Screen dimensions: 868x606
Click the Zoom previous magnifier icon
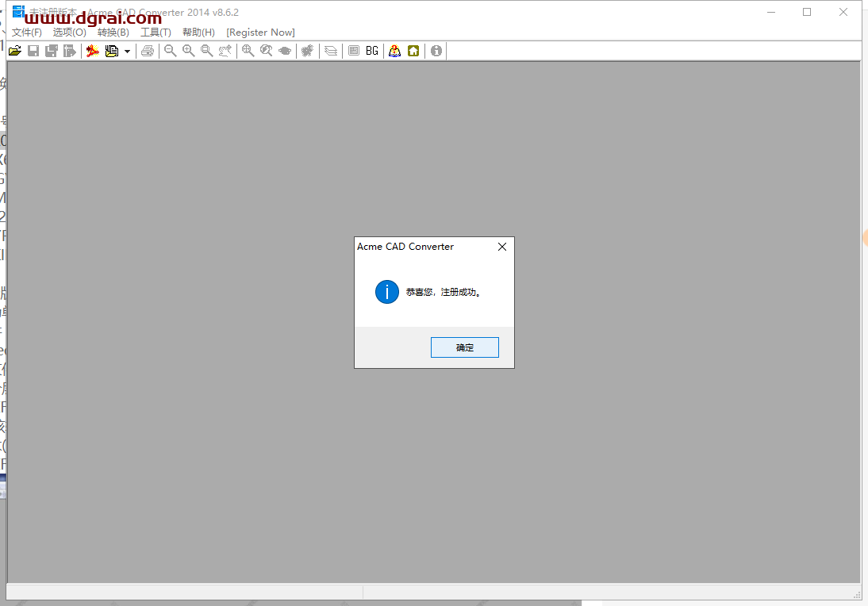(267, 51)
